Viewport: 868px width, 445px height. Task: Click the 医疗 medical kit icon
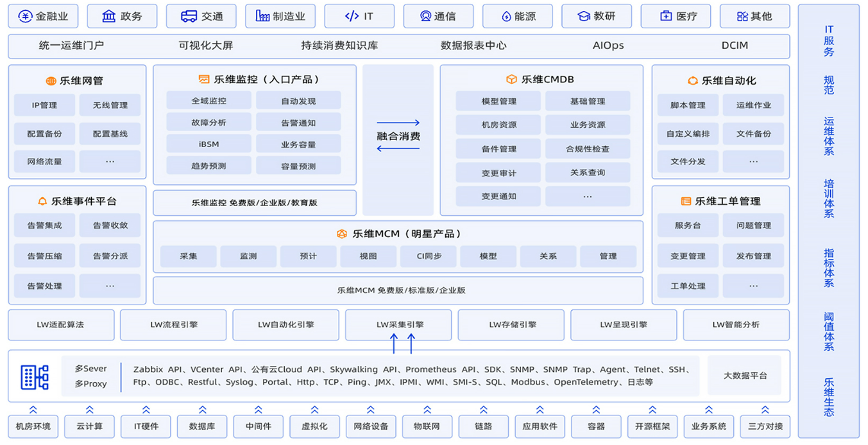click(x=666, y=16)
